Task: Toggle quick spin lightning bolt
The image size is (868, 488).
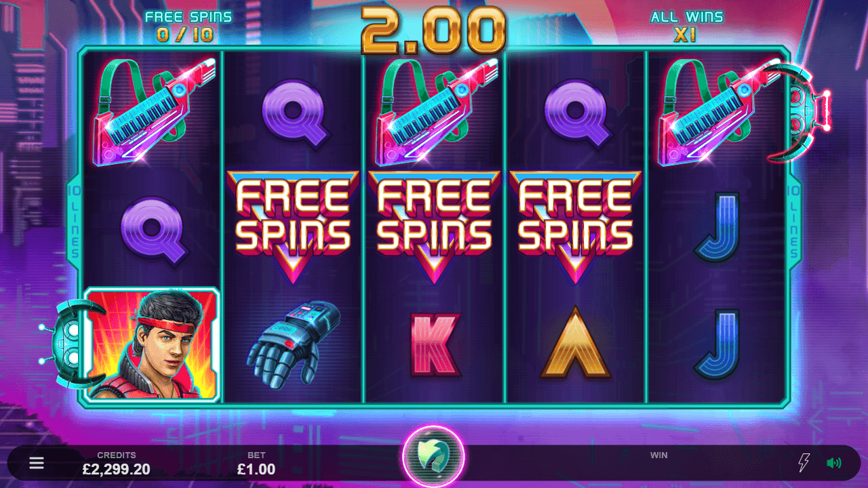Action: [x=804, y=463]
